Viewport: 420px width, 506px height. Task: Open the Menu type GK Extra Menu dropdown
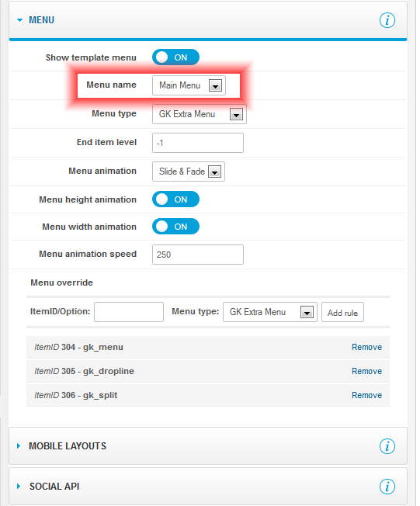200,114
